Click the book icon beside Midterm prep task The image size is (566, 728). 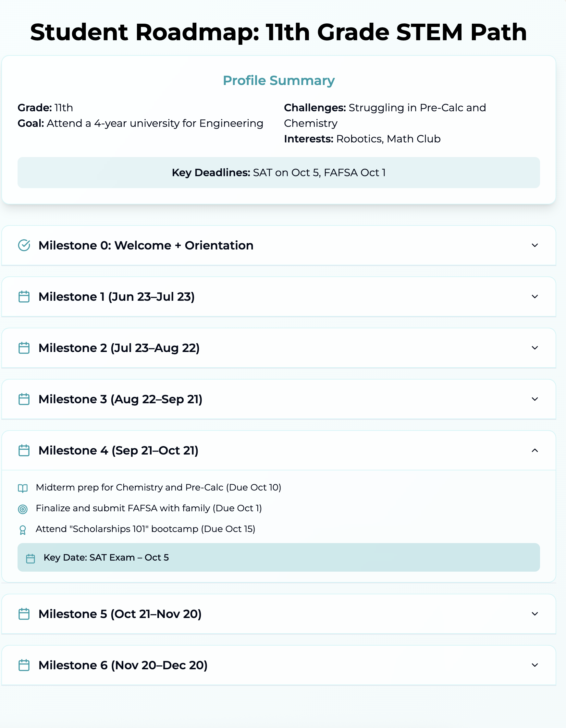coord(23,488)
